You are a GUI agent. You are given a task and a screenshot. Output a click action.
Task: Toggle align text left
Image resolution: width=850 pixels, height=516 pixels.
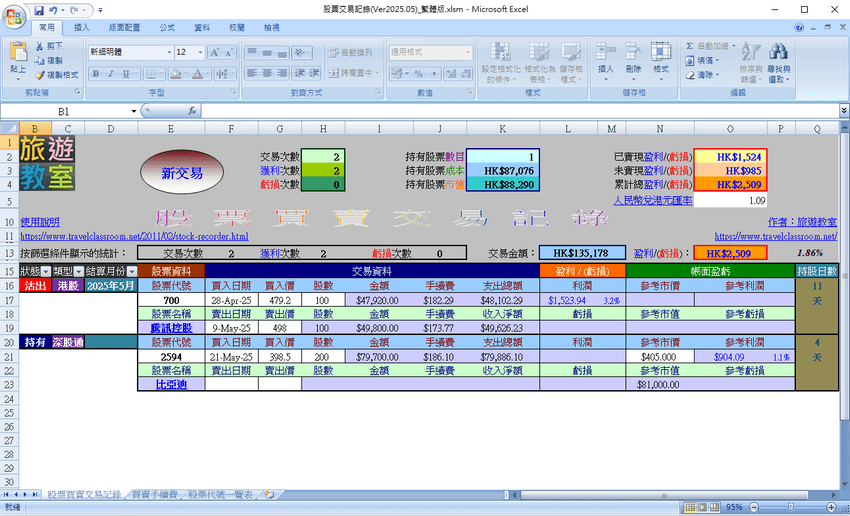252,73
